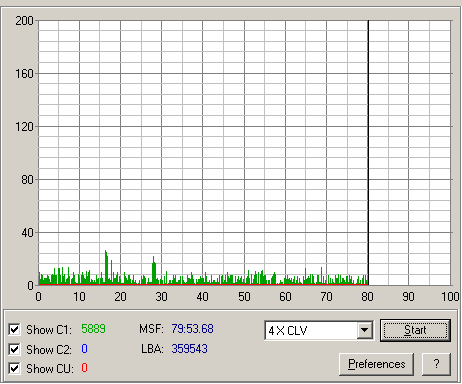Open the Preferences dialog
Viewport: 462px width, 384px height.
click(x=377, y=364)
